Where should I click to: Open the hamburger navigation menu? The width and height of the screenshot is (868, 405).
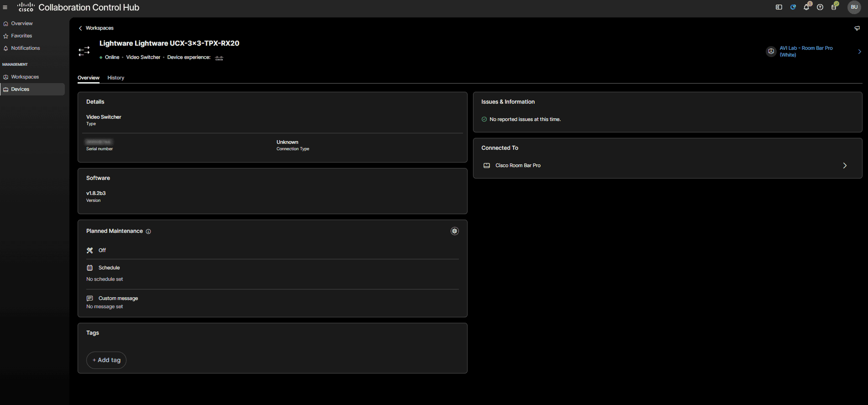click(5, 7)
